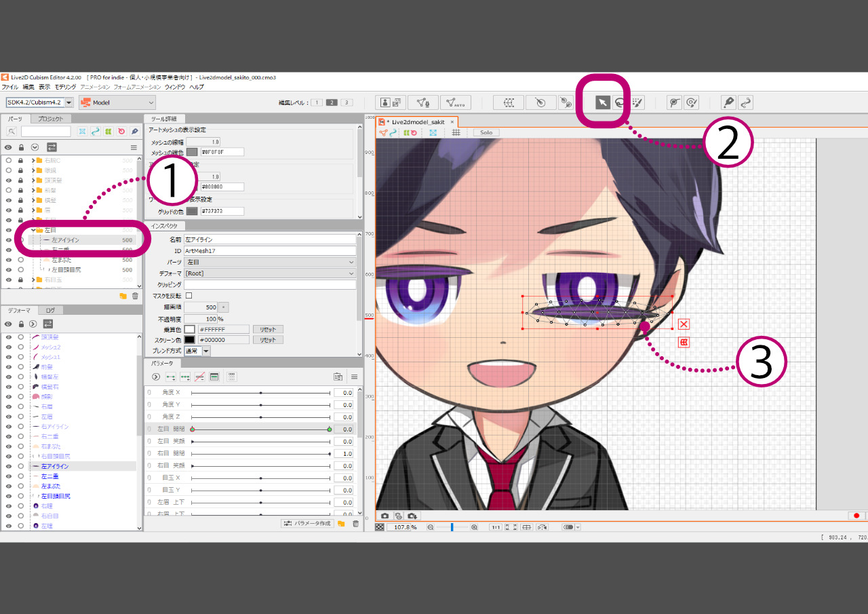Viewport: 868px width, 614px height.
Task: Delete parameter with trash icon
Action: [x=355, y=524]
